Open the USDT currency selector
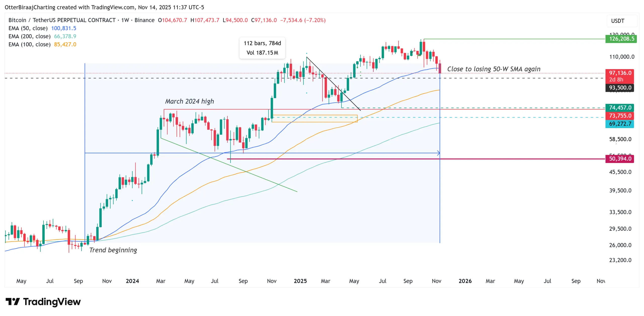Image resolution: width=644 pixels, height=316 pixels. point(618,21)
